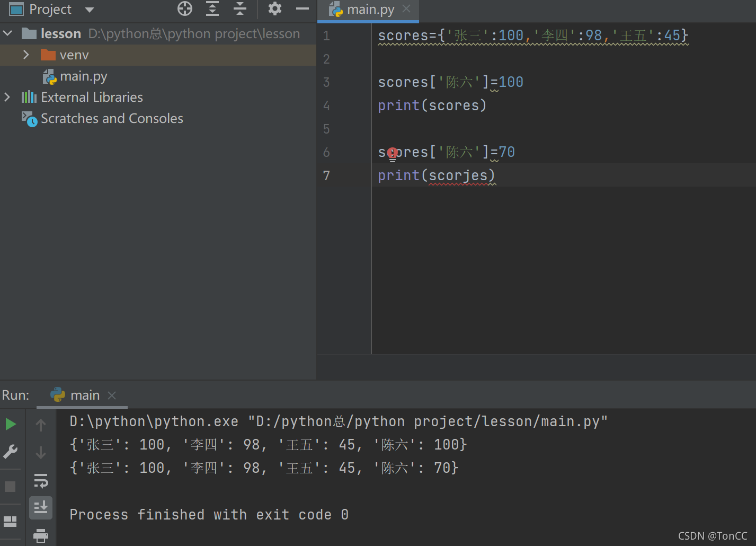Click the Select Opened File target icon

[185, 8]
